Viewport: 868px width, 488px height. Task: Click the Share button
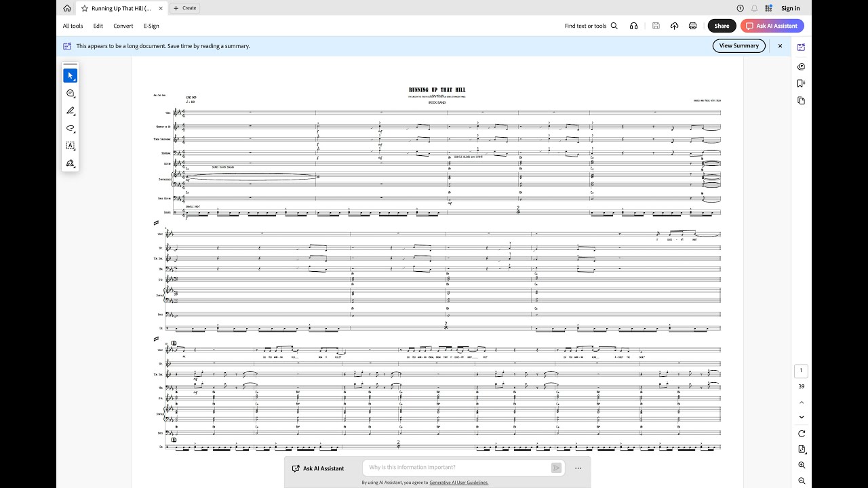point(722,26)
